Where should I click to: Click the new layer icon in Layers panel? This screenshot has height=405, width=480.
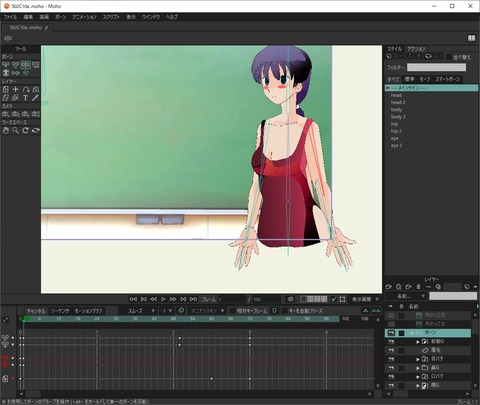pyautogui.click(x=388, y=287)
